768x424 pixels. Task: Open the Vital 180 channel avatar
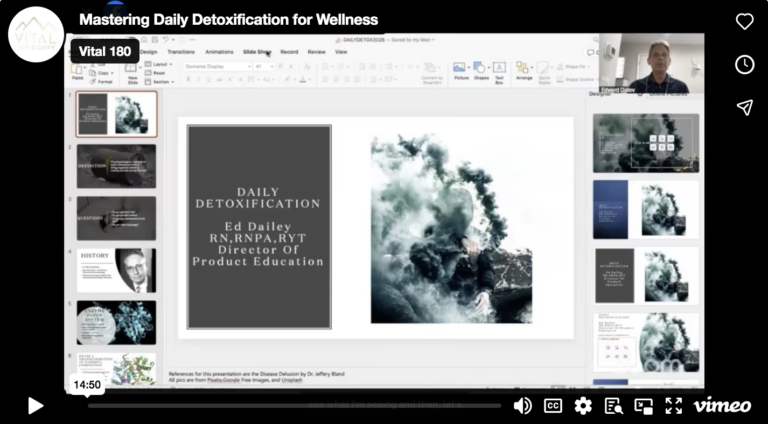(36, 34)
